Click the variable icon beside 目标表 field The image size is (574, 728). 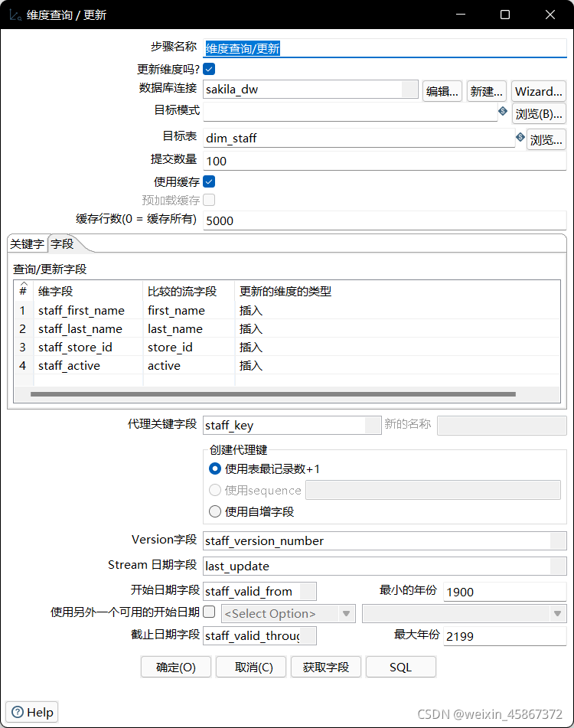click(x=521, y=136)
